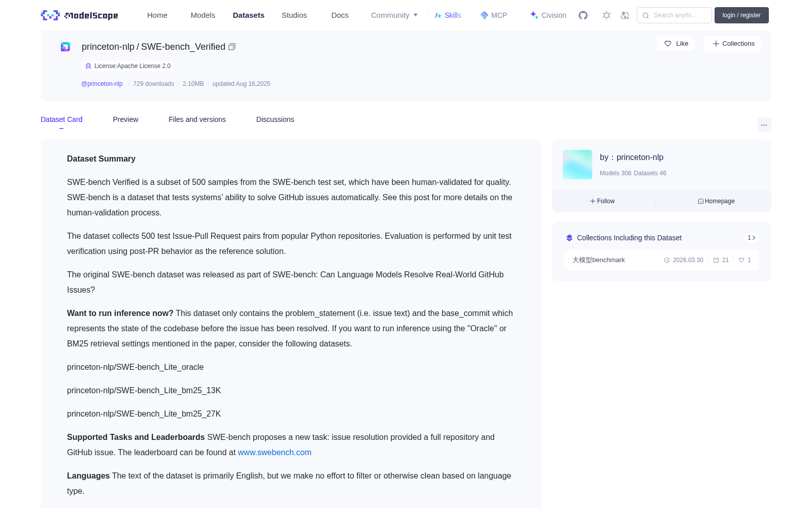Copy the dataset name with the copy icon
The height and width of the screenshot is (508, 812).
point(232,47)
